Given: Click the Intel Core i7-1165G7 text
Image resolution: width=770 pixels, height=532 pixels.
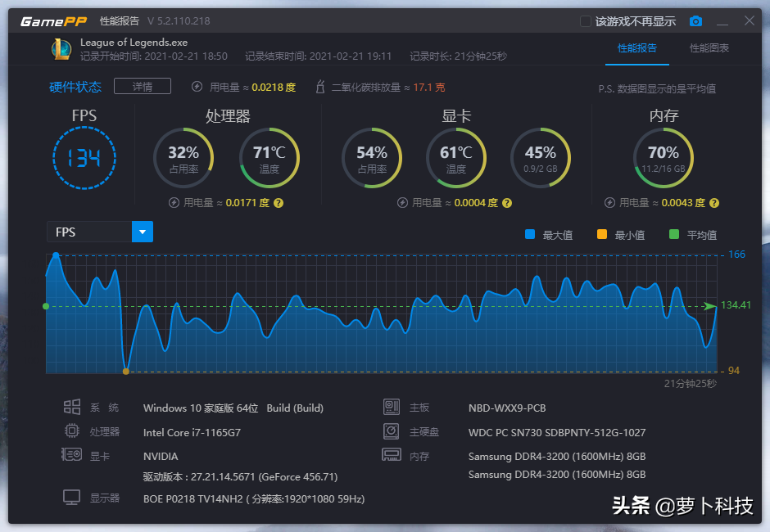Looking at the screenshot, I should 192,432.
